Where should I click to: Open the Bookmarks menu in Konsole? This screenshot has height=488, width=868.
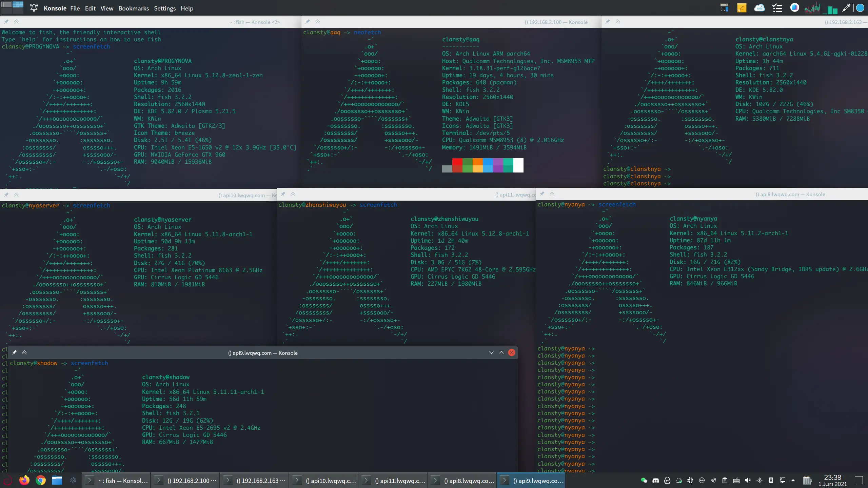click(x=133, y=8)
